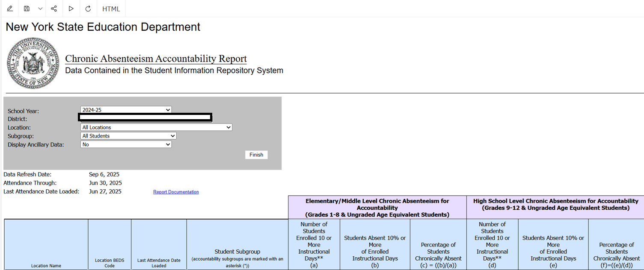The width and height of the screenshot is (644, 270).
Task: Click the redacted District field
Action: point(145,117)
